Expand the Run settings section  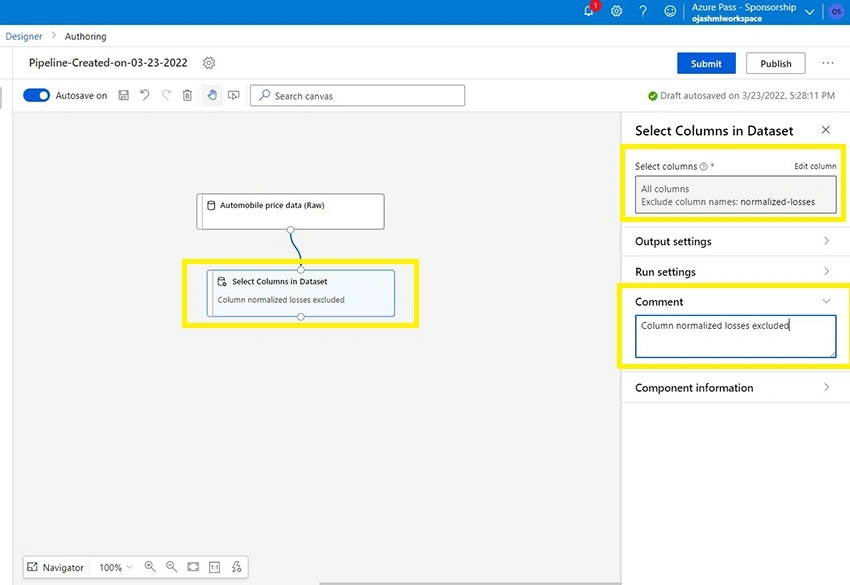tap(735, 272)
